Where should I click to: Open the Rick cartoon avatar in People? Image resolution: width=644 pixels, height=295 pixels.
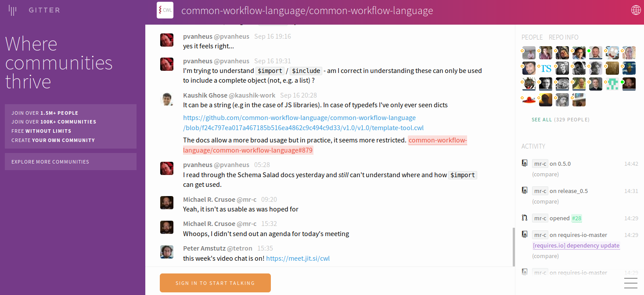[612, 53]
